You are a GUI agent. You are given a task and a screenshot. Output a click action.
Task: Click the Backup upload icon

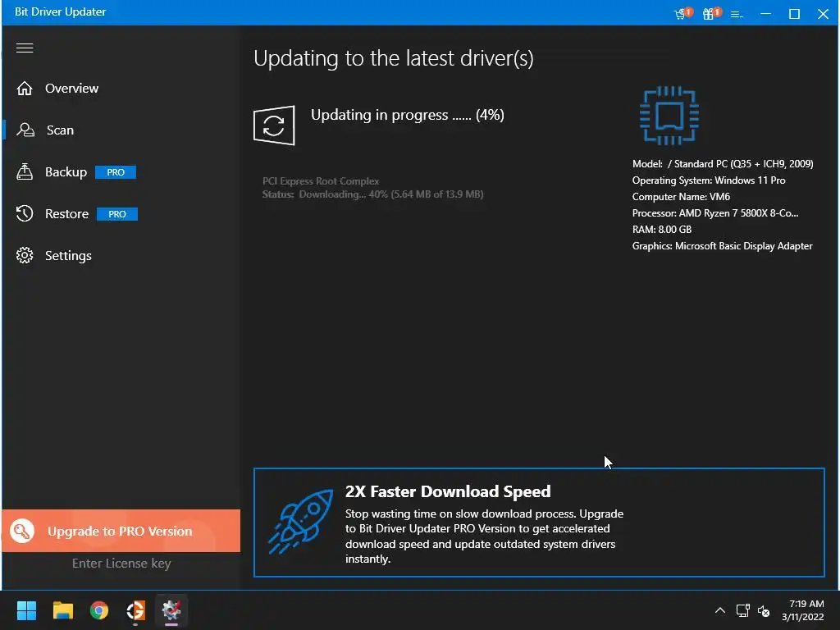pyautogui.click(x=25, y=171)
